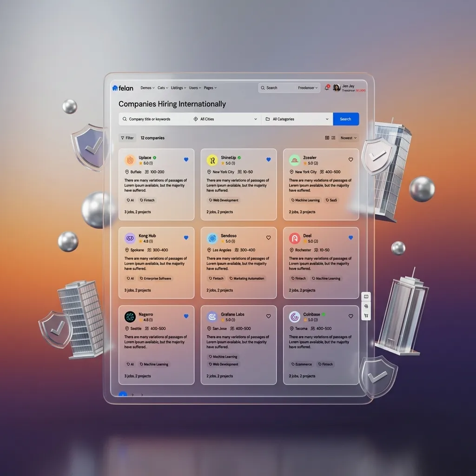Switch to grid view layout
The image size is (476, 476).
click(327, 138)
